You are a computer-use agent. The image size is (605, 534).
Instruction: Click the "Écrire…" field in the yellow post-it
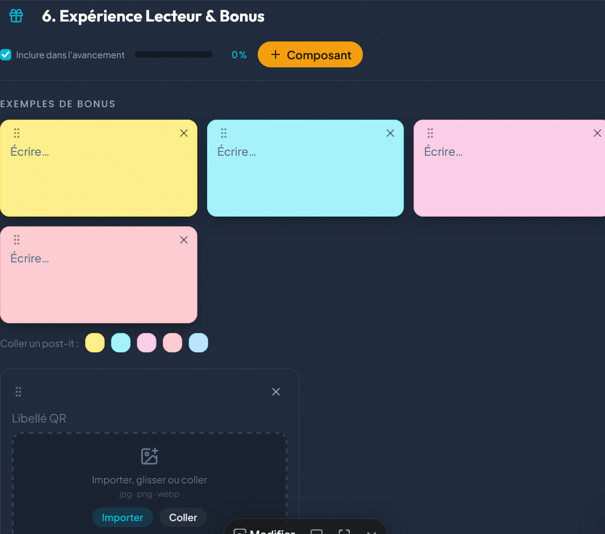tap(99, 152)
